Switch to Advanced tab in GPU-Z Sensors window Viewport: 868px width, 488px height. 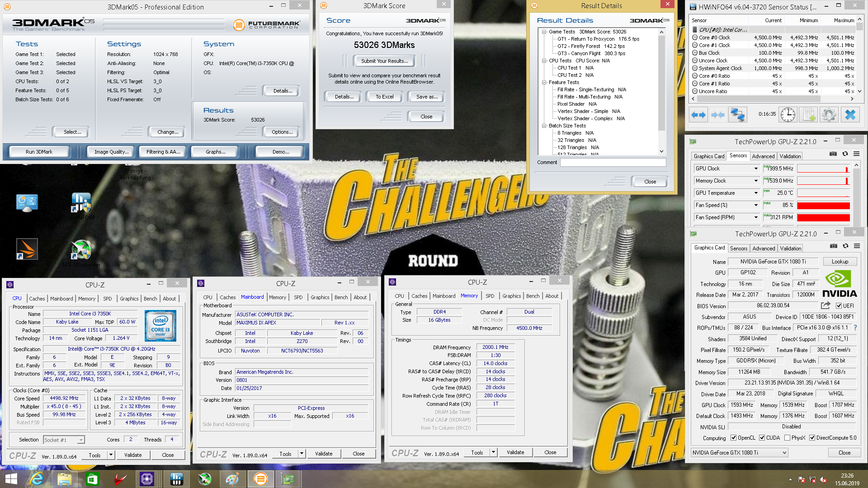click(763, 156)
